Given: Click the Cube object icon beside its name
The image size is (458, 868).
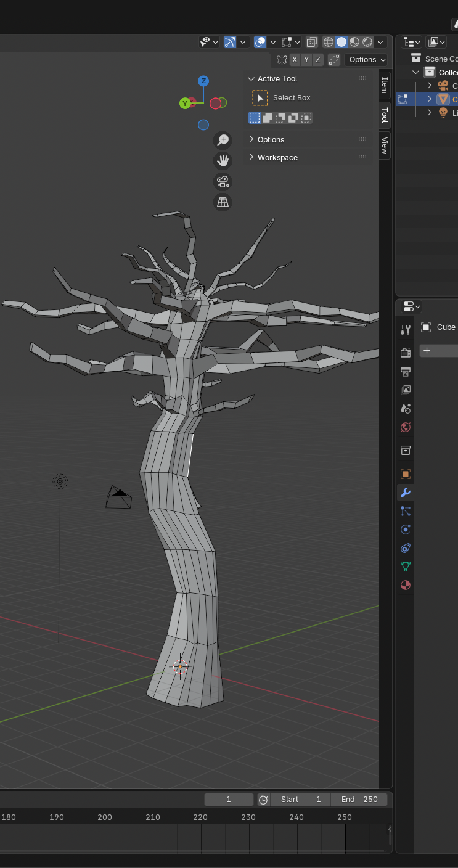Looking at the screenshot, I should (x=426, y=327).
